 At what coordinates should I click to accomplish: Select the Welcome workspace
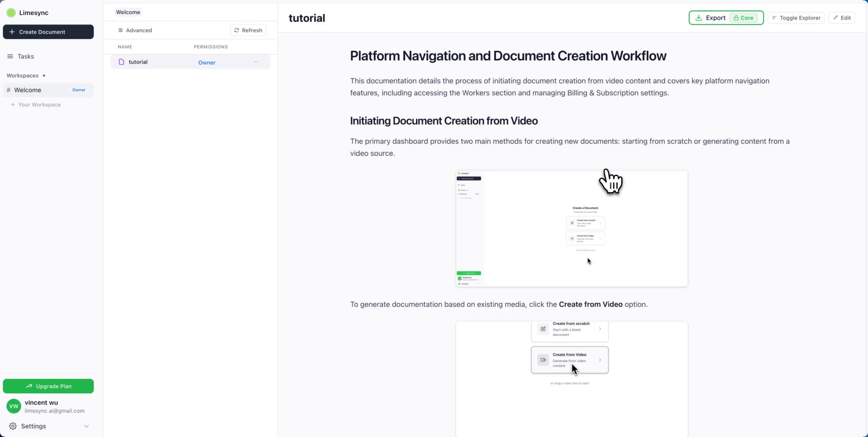(x=28, y=90)
